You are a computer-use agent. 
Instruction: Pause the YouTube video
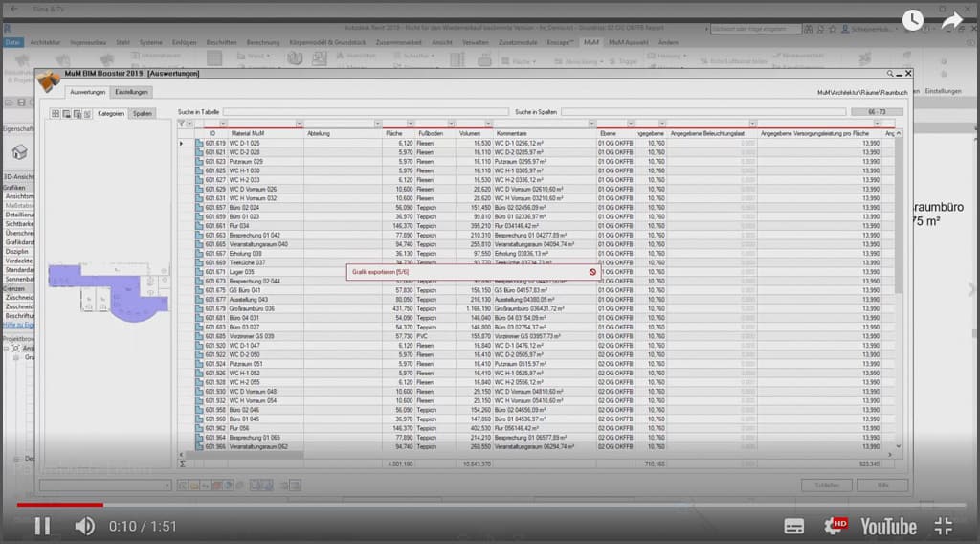[42, 525]
